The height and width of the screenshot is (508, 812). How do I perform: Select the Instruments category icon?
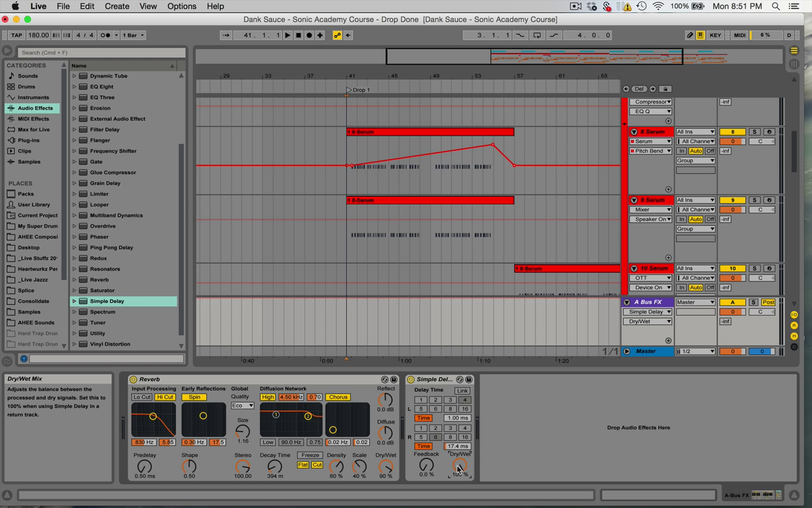click(x=11, y=97)
